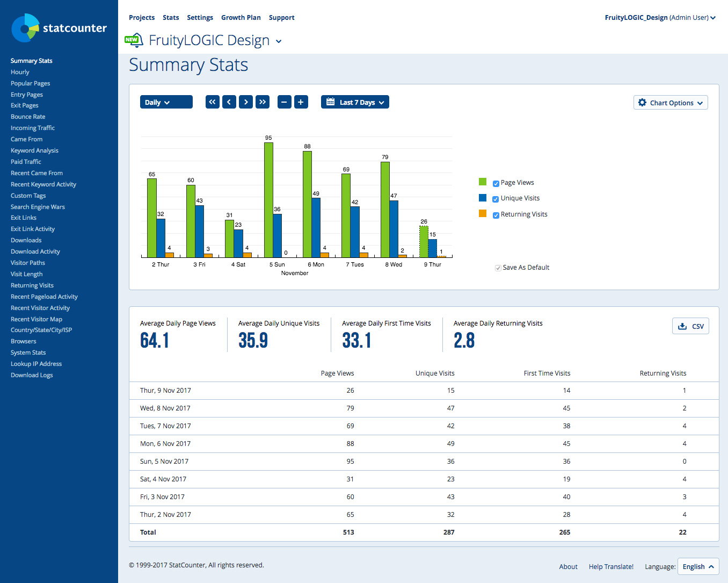Open Incoming Traffic in sidebar
This screenshot has width=728, height=583.
(x=33, y=128)
